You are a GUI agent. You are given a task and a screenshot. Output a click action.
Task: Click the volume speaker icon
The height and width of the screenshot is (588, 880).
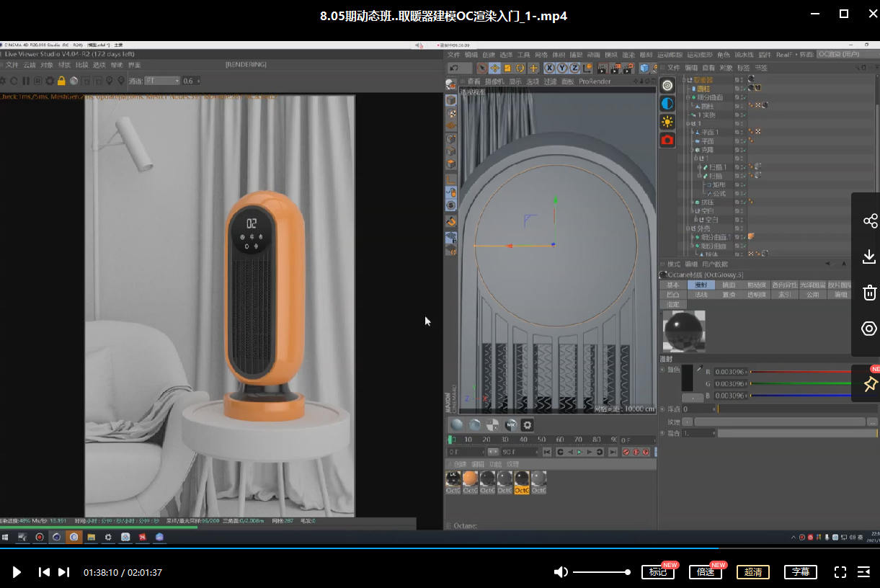tap(561, 572)
